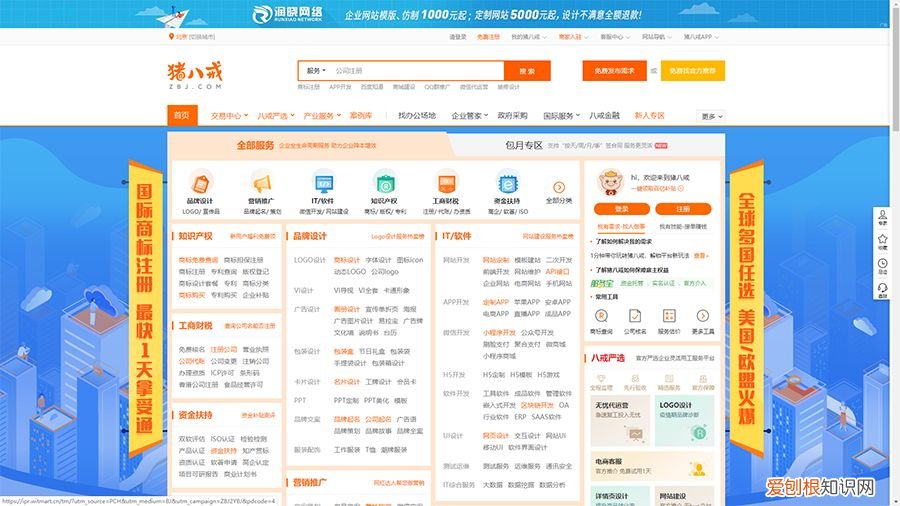Click the 全程监理 icon under 八戒严选
The height and width of the screenshot is (506, 900).
[601, 378]
